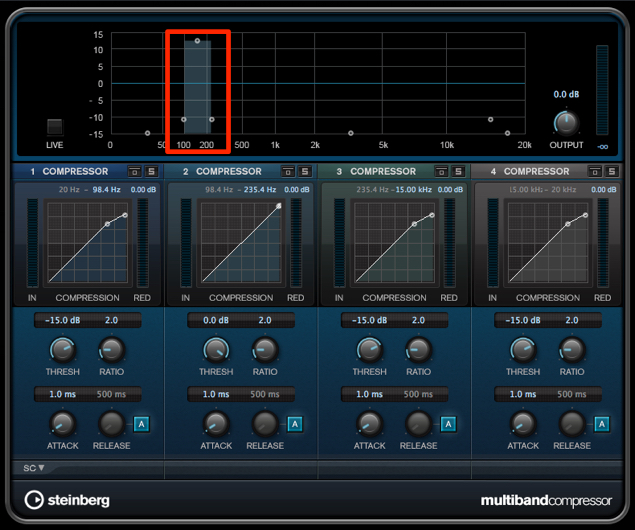This screenshot has height=530, width=635.
Task: Click band 3 RELEASE knob
Action: point(418,424)
